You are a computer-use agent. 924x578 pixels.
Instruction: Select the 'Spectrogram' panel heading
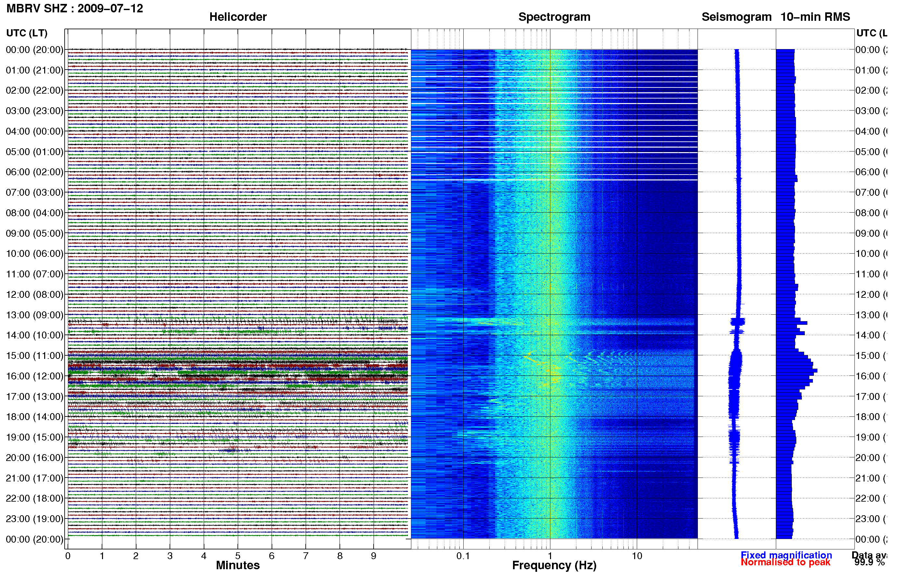point(554,17)
